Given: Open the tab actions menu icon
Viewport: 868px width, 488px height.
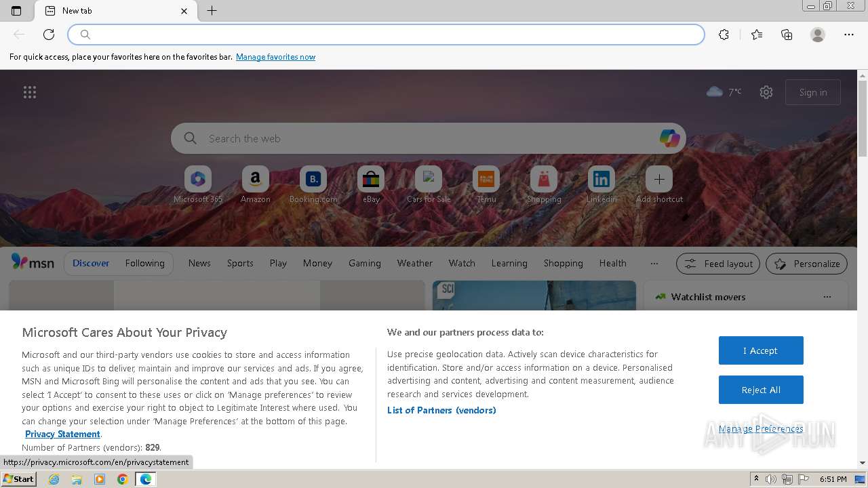Looking at the screenshot, I should [16, 11].
